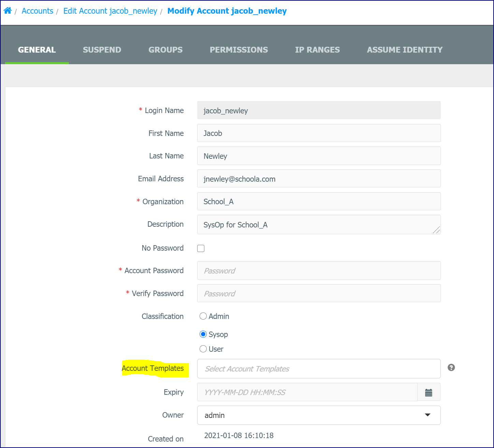Click the Expiry date input
The height and width of the screenshot is (448, 494).
point(307,392)
